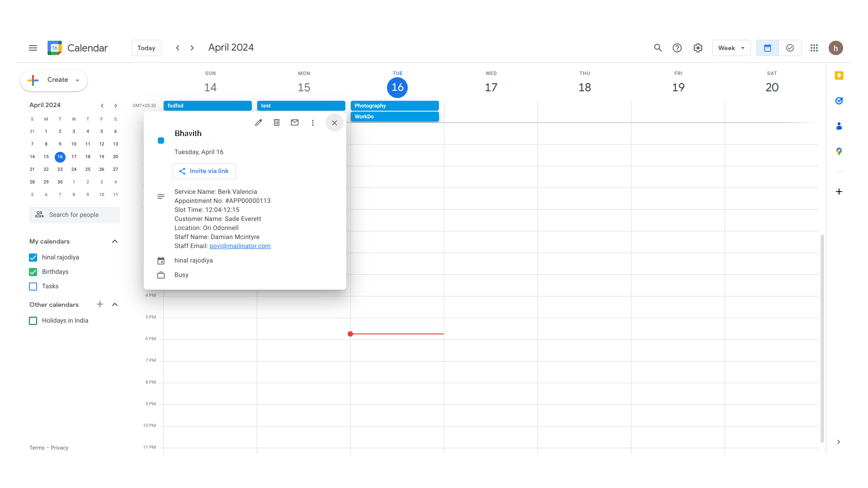
Task: Delete the Bhavith event using trash icon
Action: coord(277,122)
